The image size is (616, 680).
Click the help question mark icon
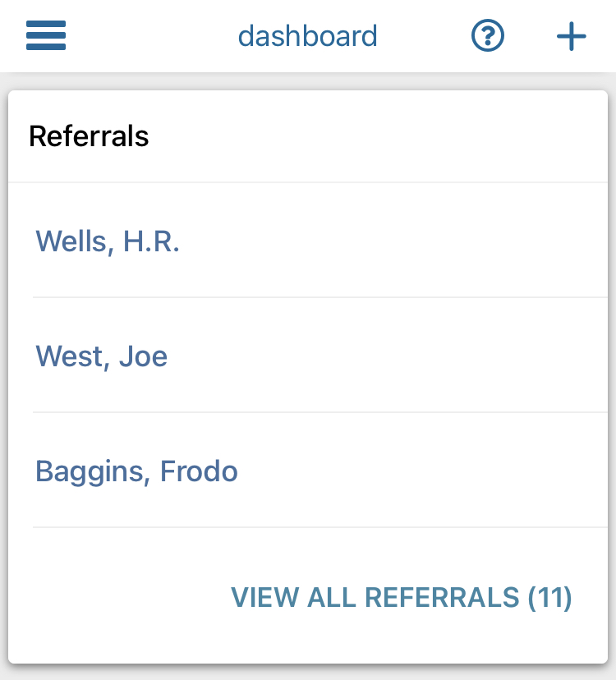point(488,36)
